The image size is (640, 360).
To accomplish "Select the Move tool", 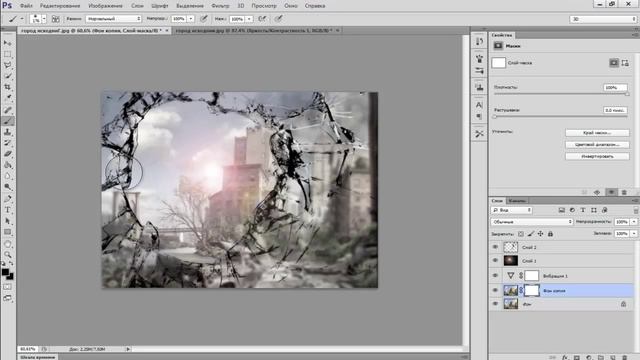I will click(x=7, y=43).
